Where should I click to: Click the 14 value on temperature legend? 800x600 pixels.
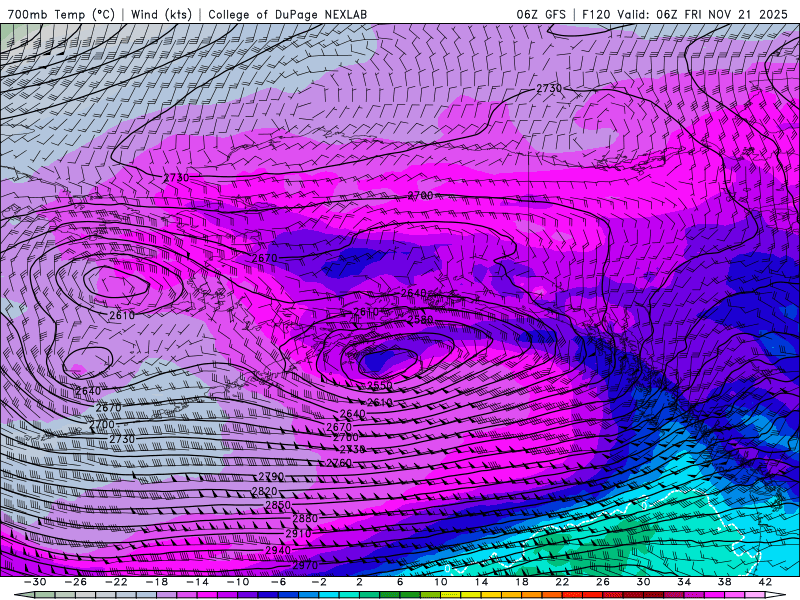point(481,582)
